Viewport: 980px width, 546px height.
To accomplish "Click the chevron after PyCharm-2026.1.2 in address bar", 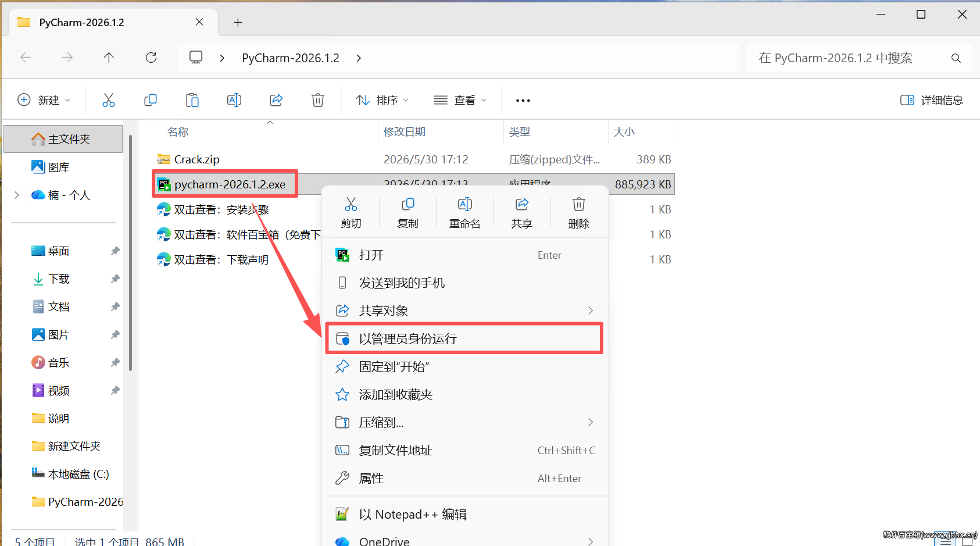I will [359, 58].
